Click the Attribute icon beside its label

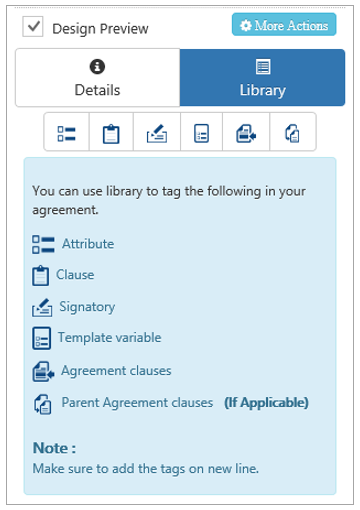pos(43,244)
